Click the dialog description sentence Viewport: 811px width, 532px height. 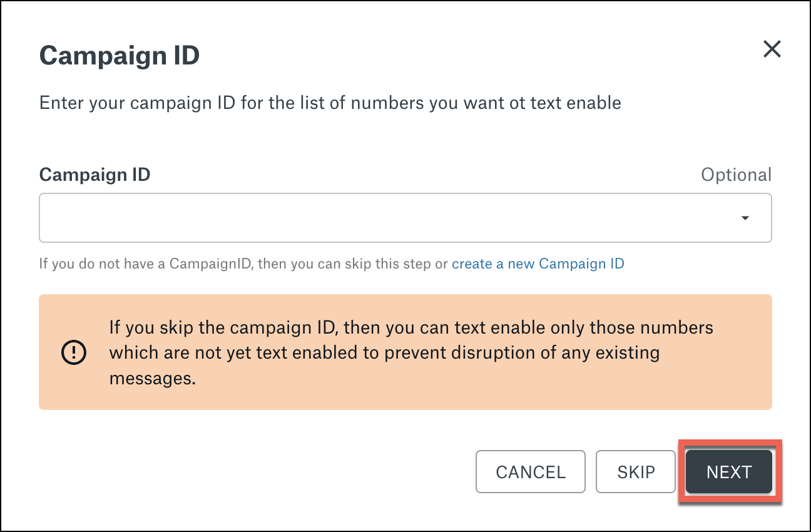tap(330, 103)
